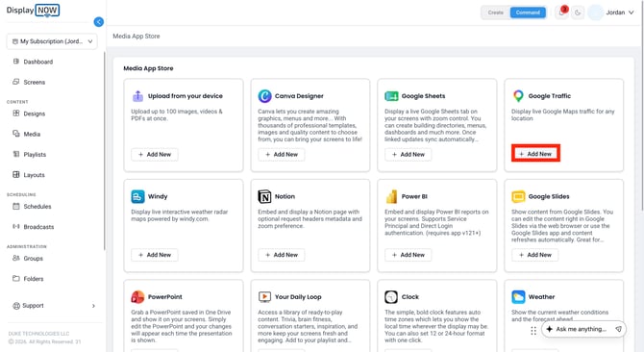Open Groups in the sidebar
This screenshot has height=352, width=644.
click(x=33, y=259)
